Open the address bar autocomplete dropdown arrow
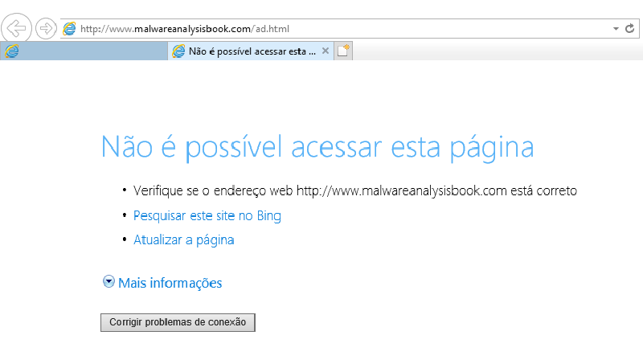The width and height of the screenshot is (643, 364). [x=616, y=29]
